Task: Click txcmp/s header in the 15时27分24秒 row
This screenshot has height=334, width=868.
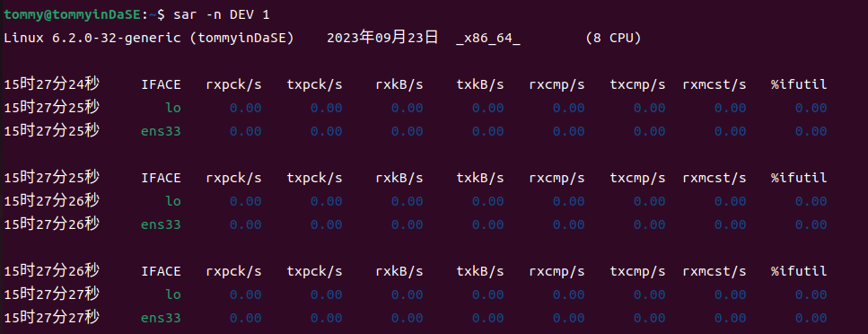Action: pyautogui.click(x=637, y=84)
